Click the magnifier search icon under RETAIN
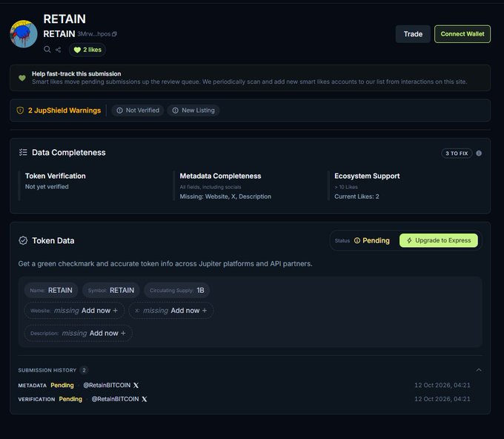504x439 pixels. 47,49
